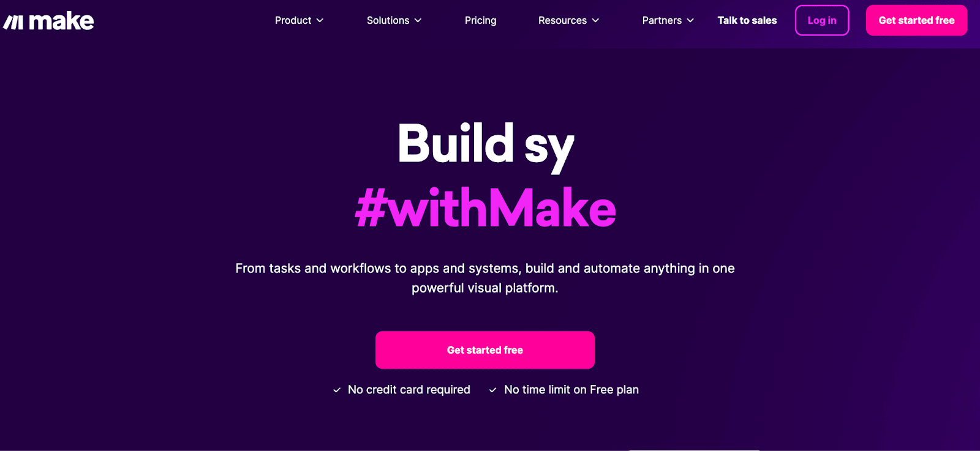Click the Log in button
Viewport: 980px width, 451px height.
coord(822,20)
